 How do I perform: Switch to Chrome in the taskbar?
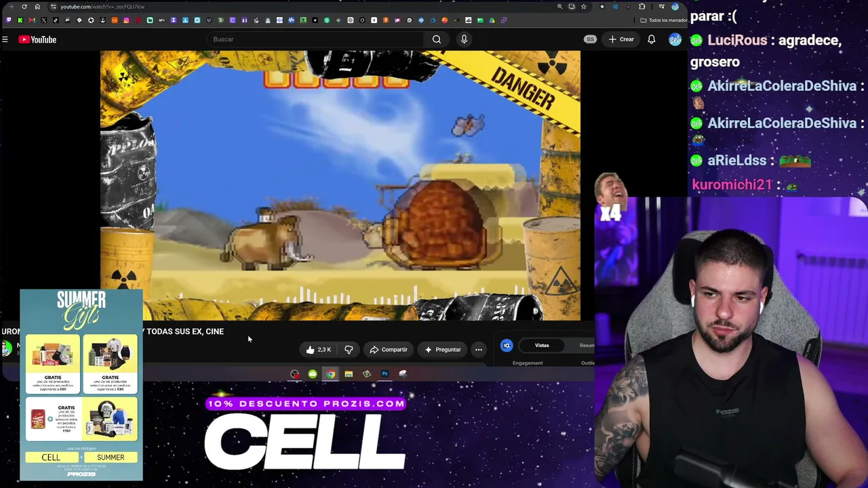(x=330, y=374)
